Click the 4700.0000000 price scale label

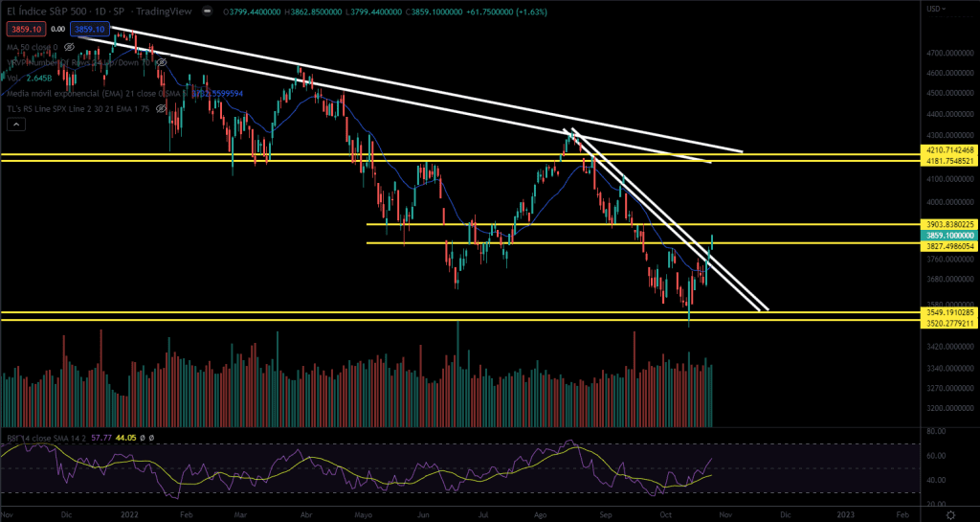tap(949, 54)
